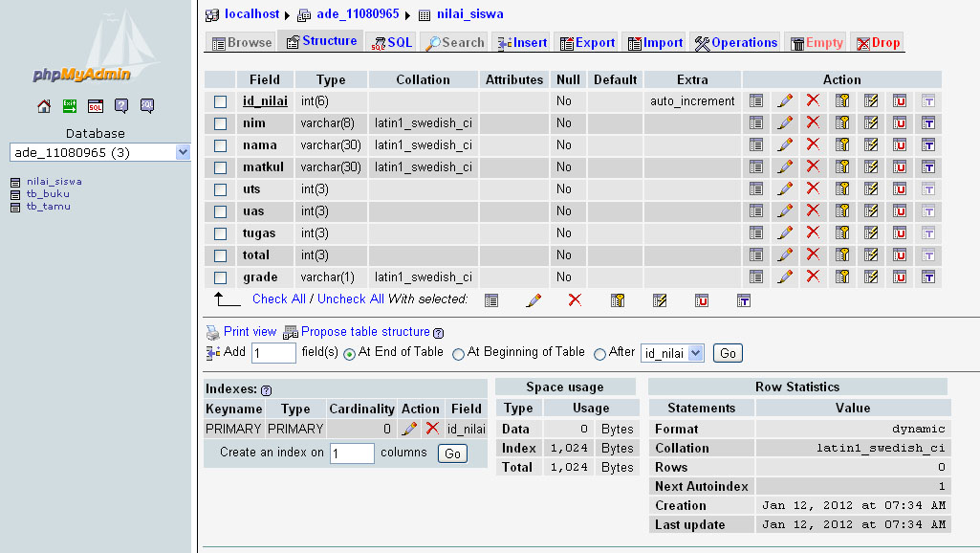Image resolution: width=980 pixels, height=553 pixels.
Task: Click the index columns count input
Action: (352, 453)
